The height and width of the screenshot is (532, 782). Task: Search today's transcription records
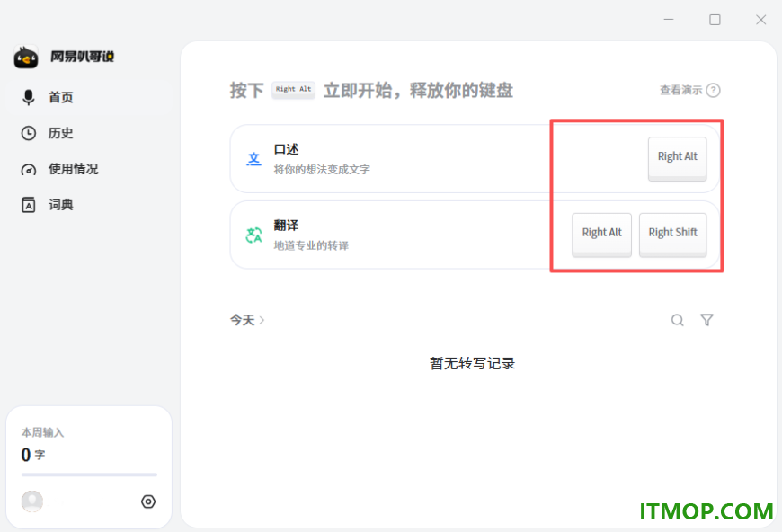pos(677,320)
